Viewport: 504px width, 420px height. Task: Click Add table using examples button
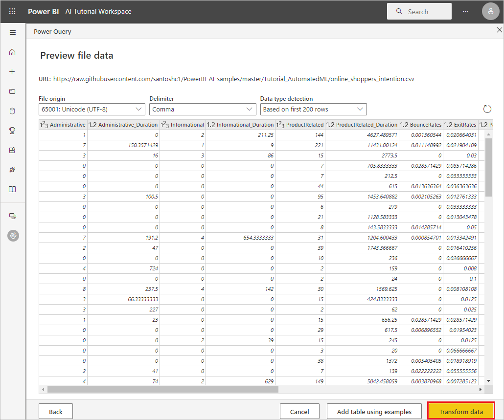tap(374, 412)
